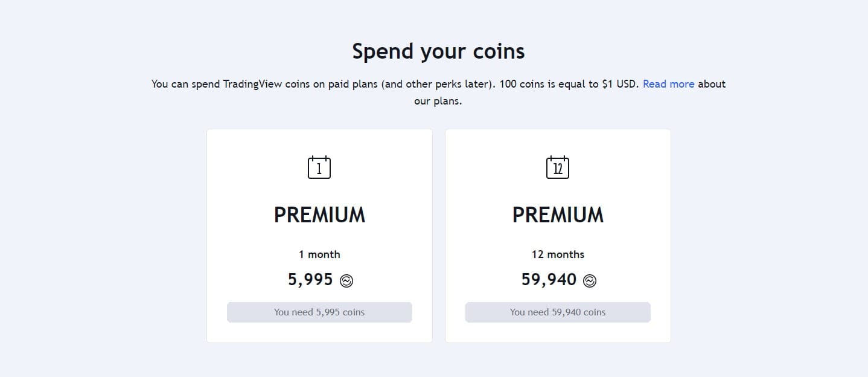
Task: Click the 59,940 coin price
Action: [547, 280]
